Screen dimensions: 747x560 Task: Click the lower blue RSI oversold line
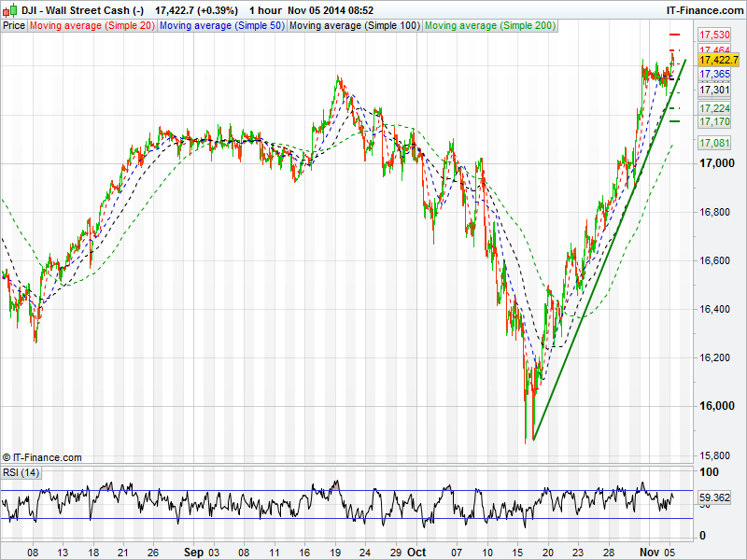[346, 519]
